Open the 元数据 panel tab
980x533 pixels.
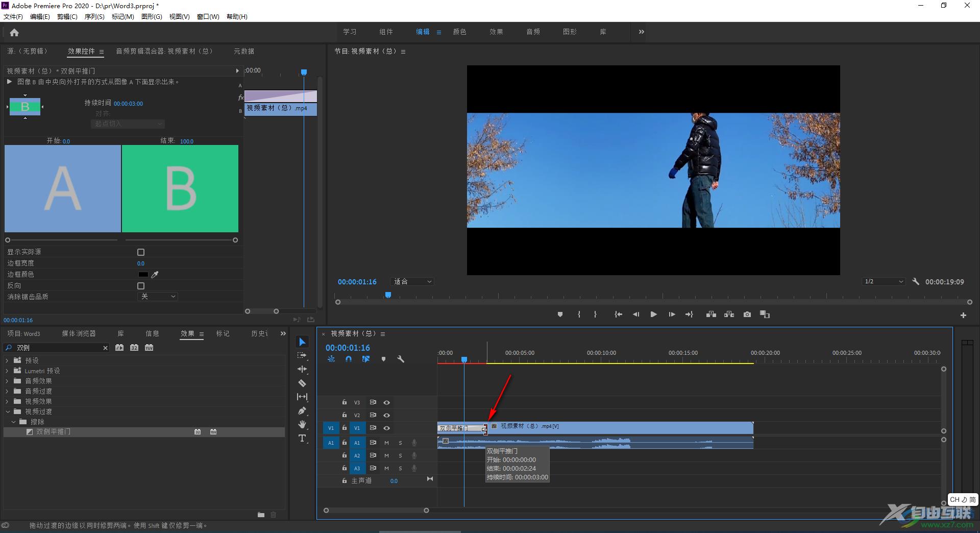point(244,51)
